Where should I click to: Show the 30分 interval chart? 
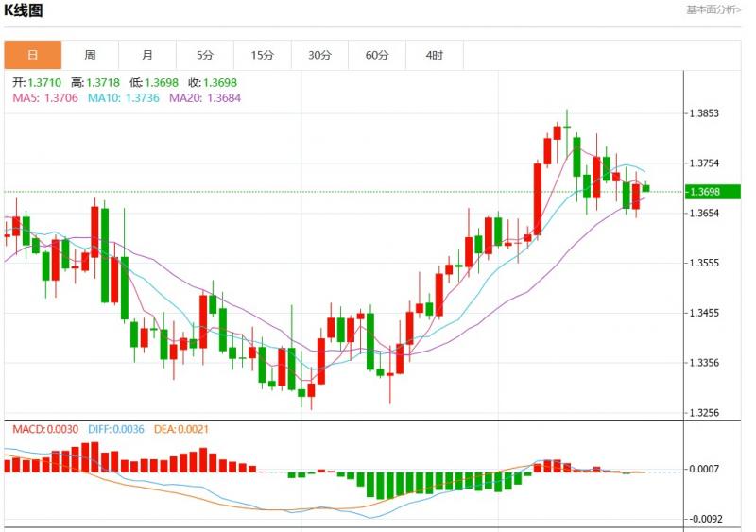319,55
